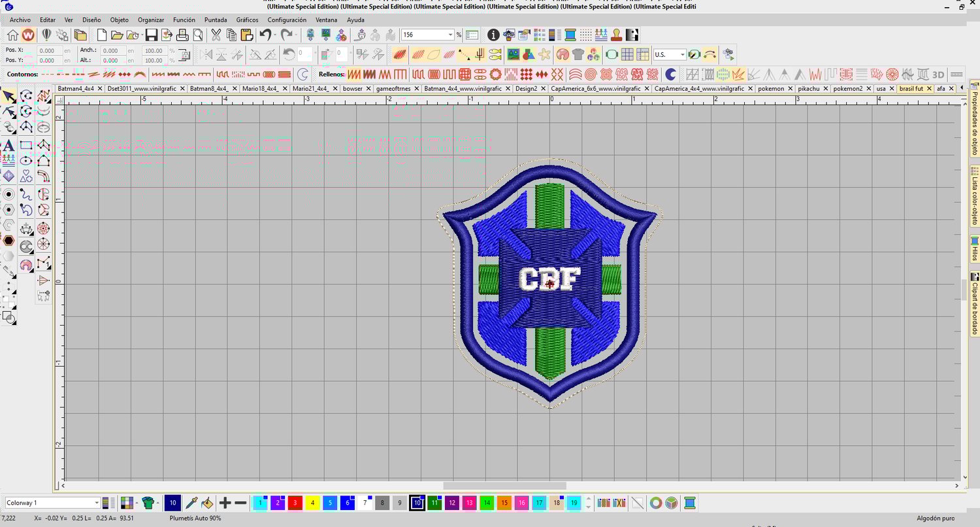
Task: Open the Puntada menu
Action: coord(216,20)
